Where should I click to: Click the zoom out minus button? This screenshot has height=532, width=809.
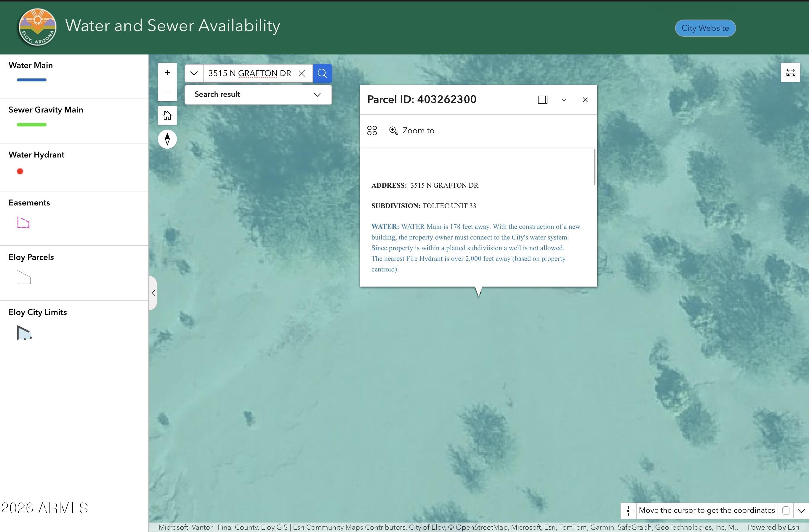pyautogui.click(x=167, y=92)
